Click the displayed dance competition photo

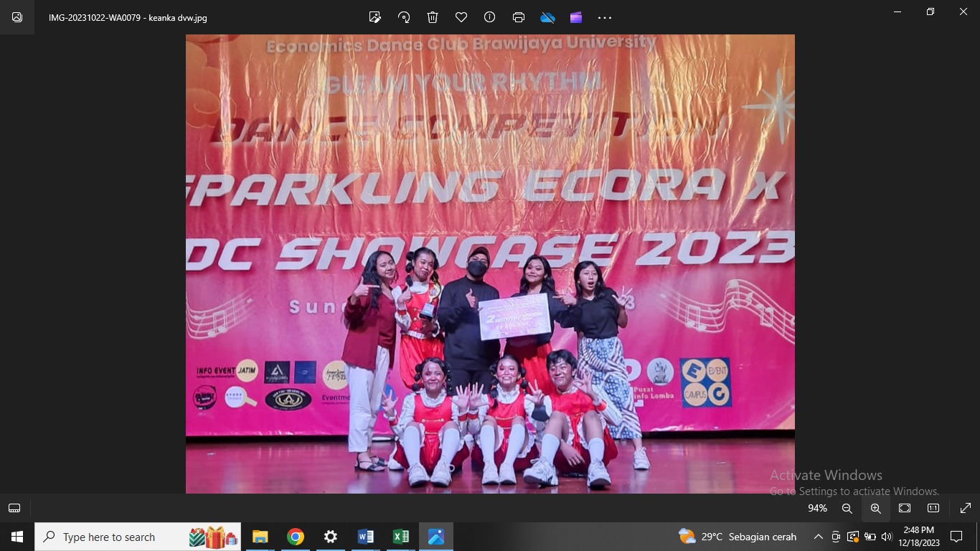(490, 264)
